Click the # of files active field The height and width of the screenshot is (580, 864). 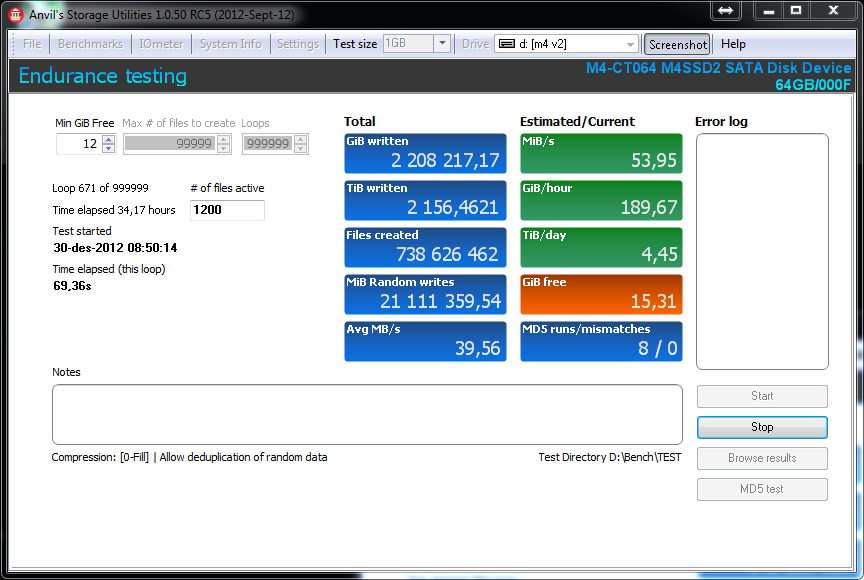tap(227, 210)
